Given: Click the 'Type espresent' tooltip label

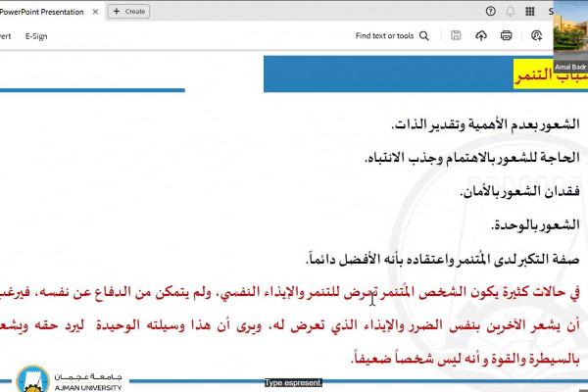Looking at the screenshot, I should pyautogui.click(x=294, y=384).
